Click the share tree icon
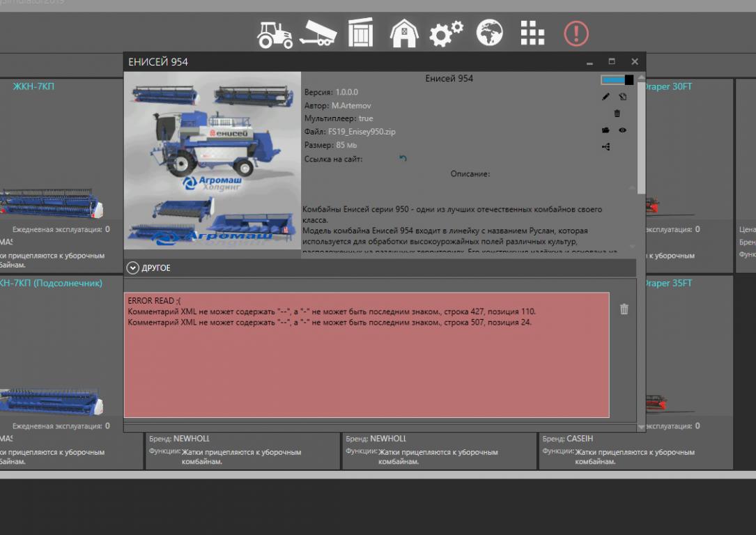Image resolution: width=756 pixels, height=535 pixels. pos(605,147)
